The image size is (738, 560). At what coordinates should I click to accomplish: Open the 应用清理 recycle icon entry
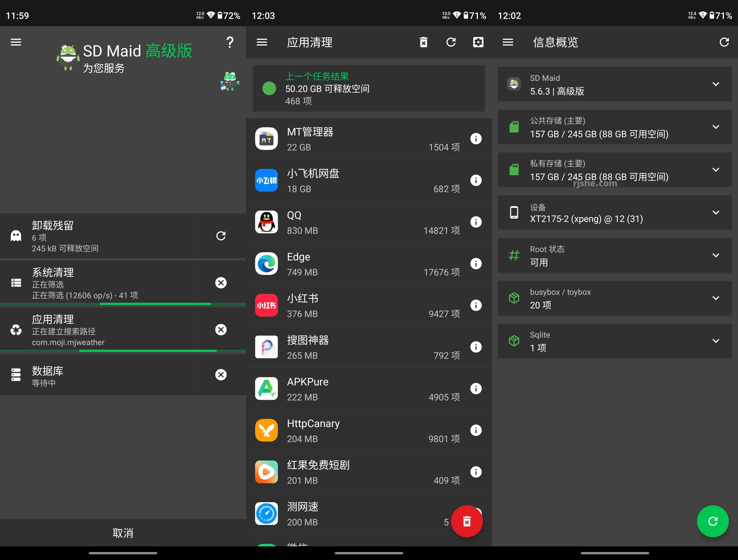tap(16, 330)
